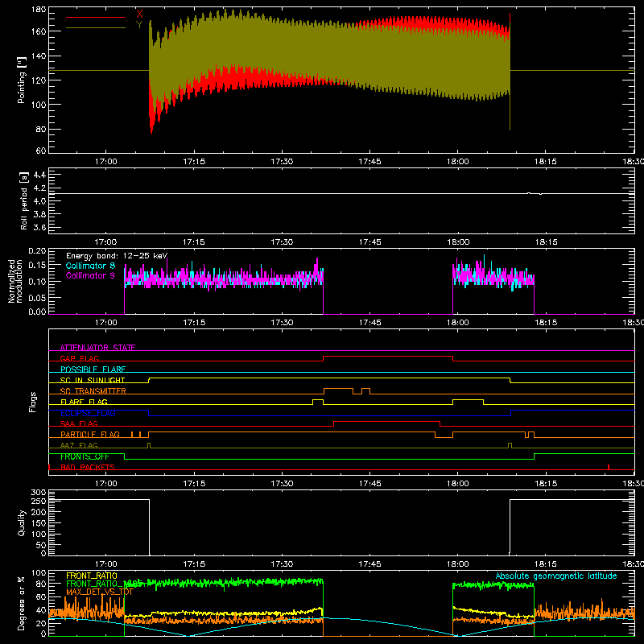Click the 300 tick on Quality axis
644x644 pixels.
pos(39,493)
